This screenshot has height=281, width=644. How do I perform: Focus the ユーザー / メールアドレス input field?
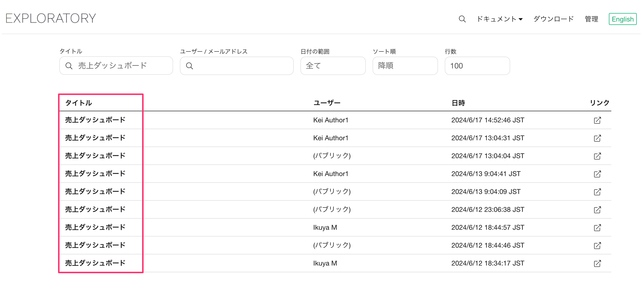point(237,66)
